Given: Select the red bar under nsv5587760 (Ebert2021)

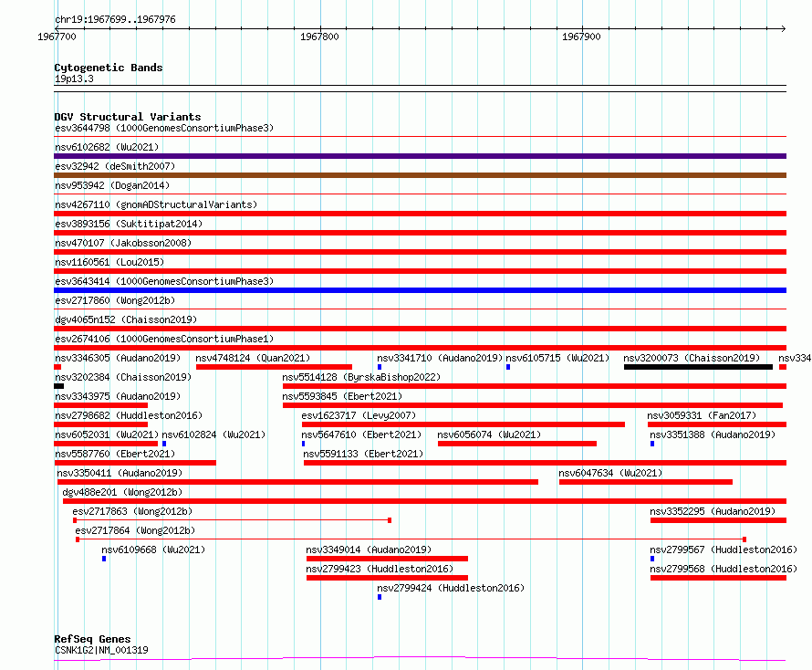Looking at the screenshot, I should [135, 463].
